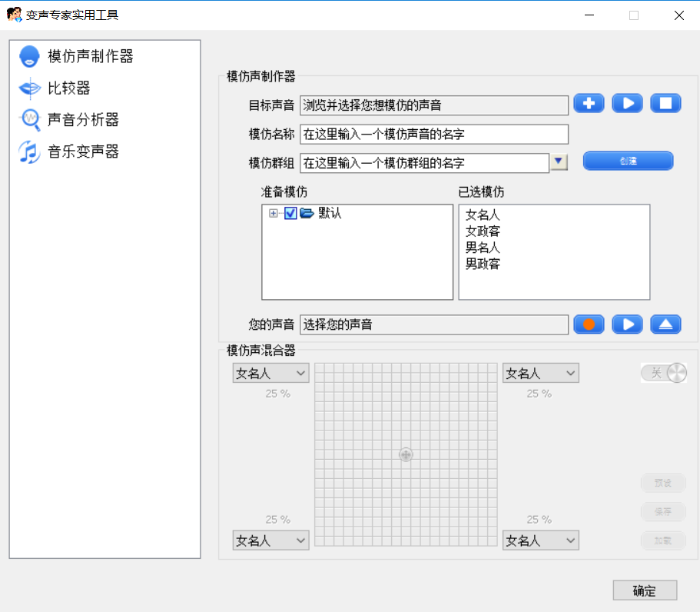Click the 目标声音 input field

[x=434, y=105]
